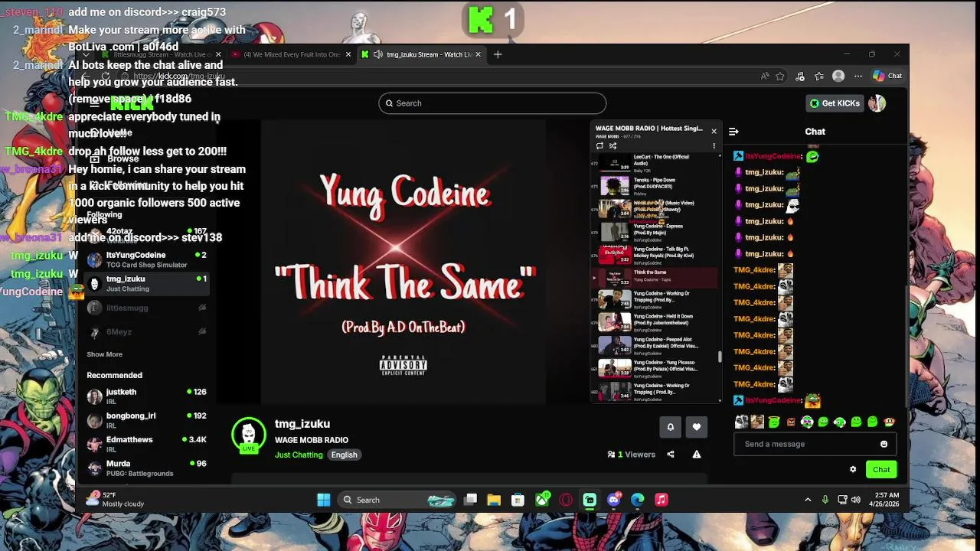Open the user avatar menu beside Get KICKs
The height and width of the screenshot is (551, 980).
[877, 103]
